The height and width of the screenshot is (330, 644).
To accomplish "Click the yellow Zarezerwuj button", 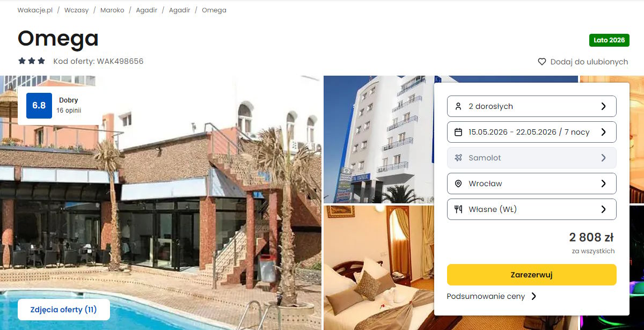I will point(531,275).
